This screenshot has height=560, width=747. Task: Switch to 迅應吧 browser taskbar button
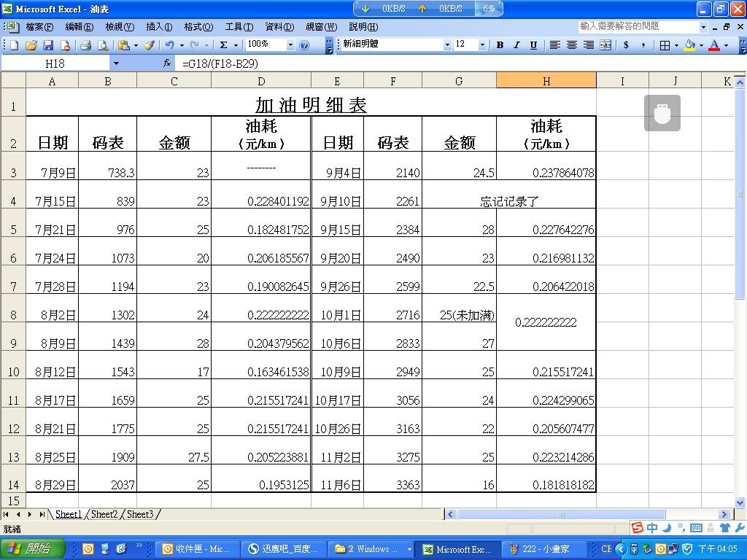pos(282,549)
